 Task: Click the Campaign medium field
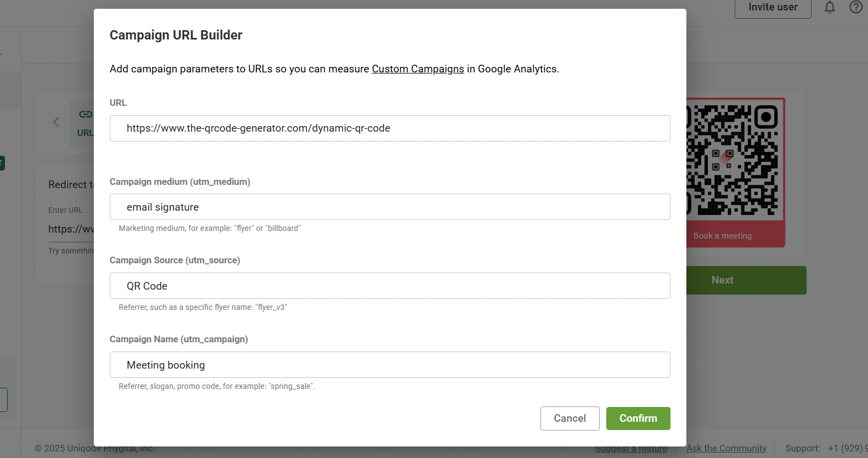coord(390,207)
